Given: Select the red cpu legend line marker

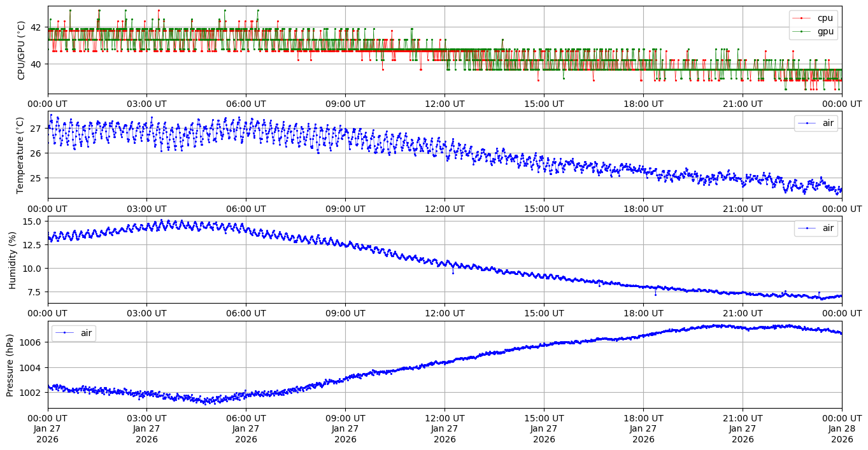Looking at the screenshot, I should tap(801, 18).
